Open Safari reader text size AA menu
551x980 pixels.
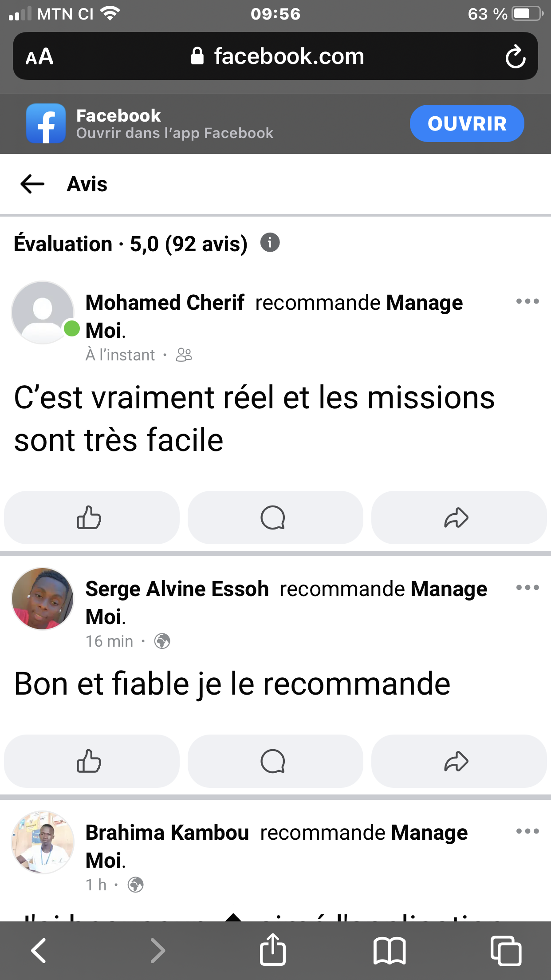point(39,57)
